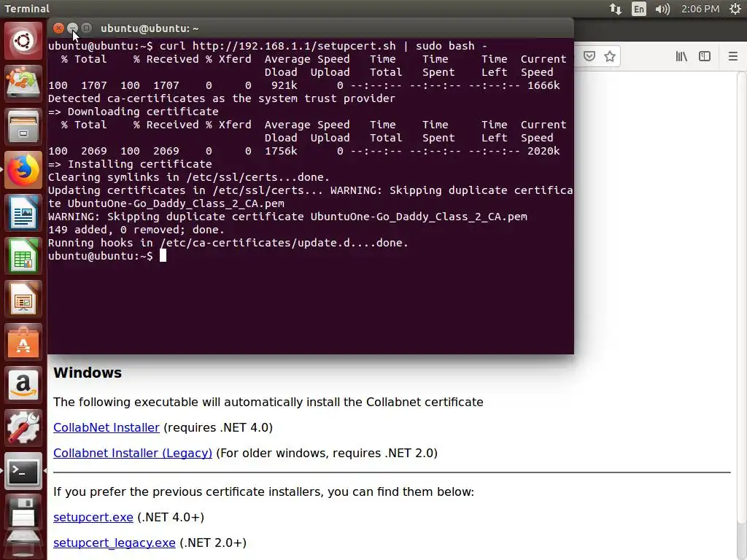Open Amazon launcher icon
The height and width of the screenshot is (560, 747).
[23, 385]
